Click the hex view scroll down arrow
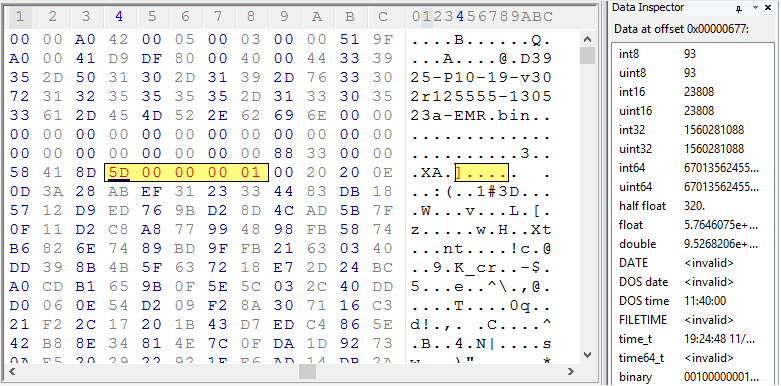781x386 pixels. point(587,355)
